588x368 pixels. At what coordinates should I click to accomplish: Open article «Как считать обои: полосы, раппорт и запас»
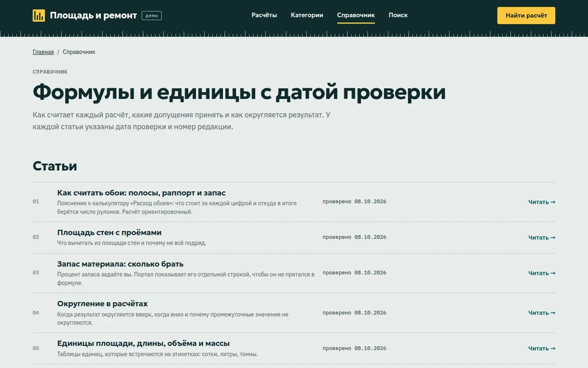(141, 193)
